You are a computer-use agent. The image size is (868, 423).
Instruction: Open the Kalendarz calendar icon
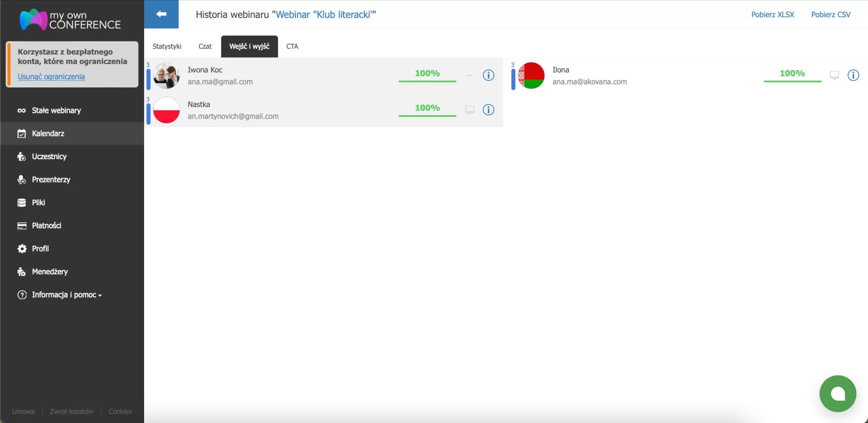click(22, 133)
